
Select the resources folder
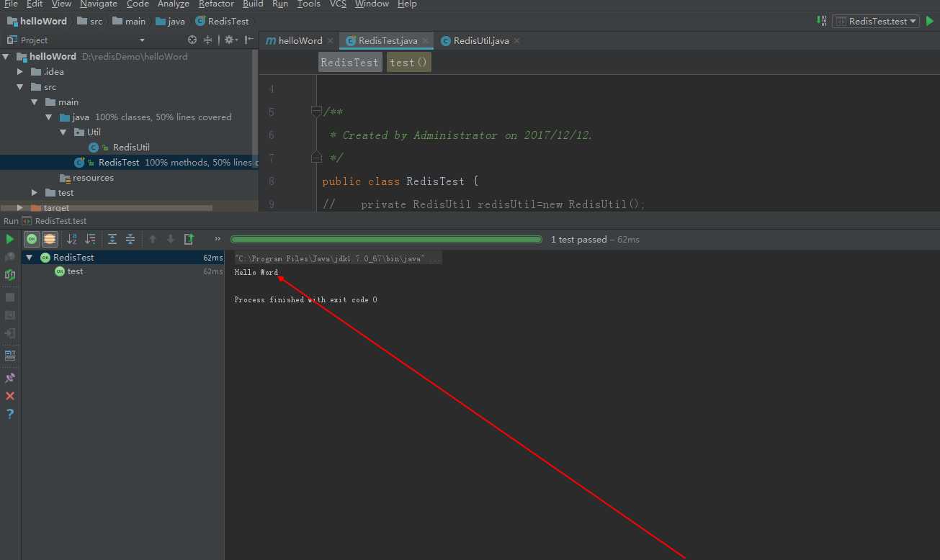coord(93,177)
